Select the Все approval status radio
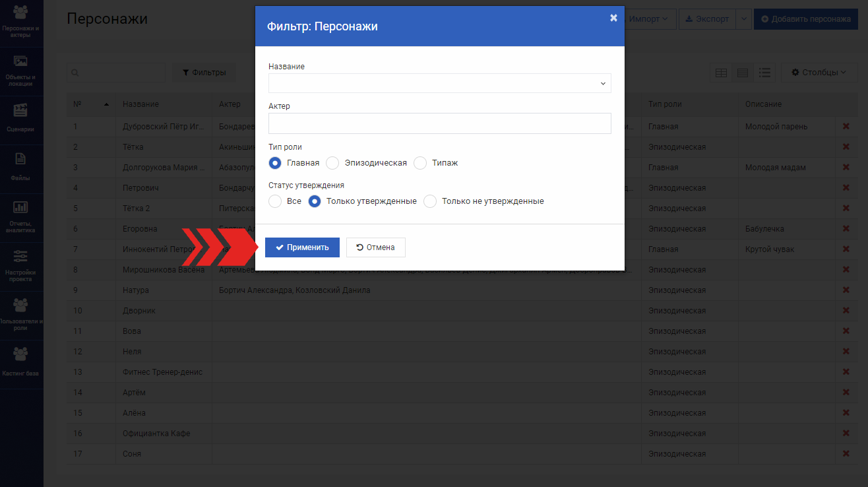868x487 pixels. pos(276,201)
